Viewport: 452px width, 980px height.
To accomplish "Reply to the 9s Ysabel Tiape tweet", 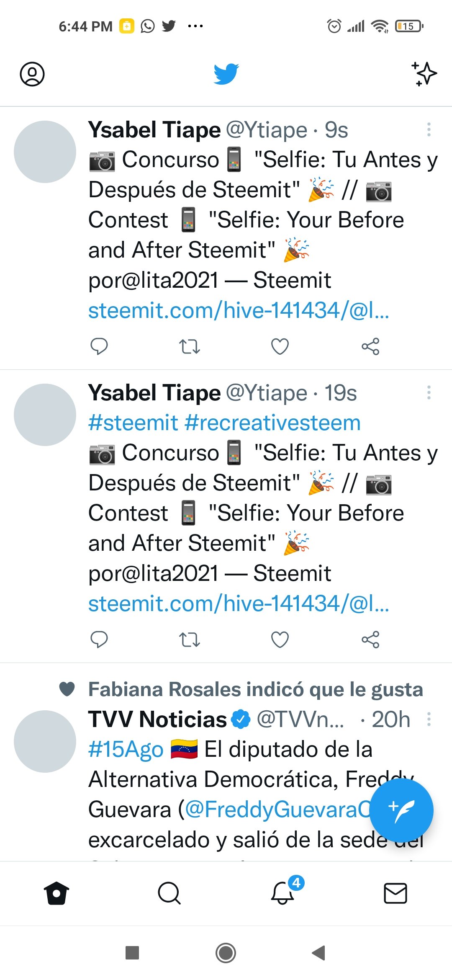I will [x=99, y=346].
